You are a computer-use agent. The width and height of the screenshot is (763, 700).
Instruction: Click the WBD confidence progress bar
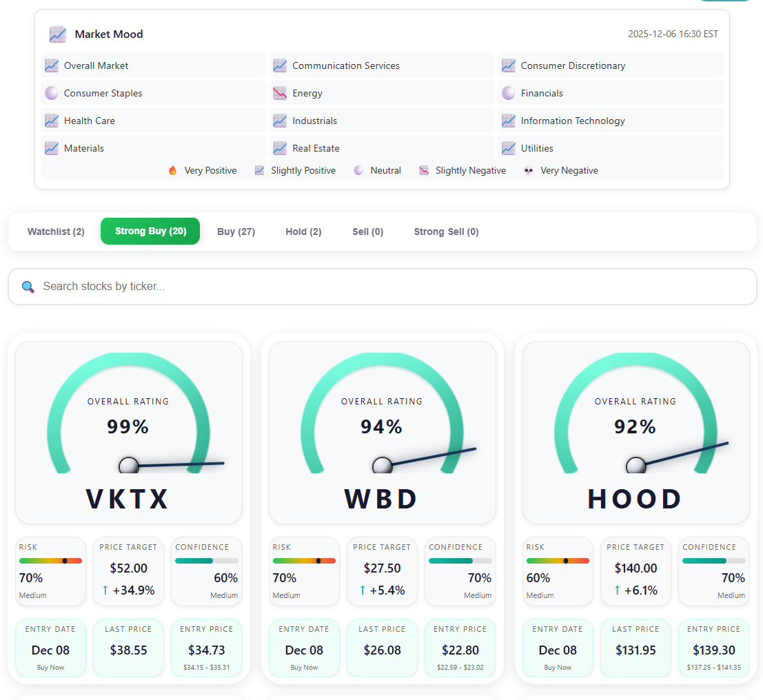[460, 561]
